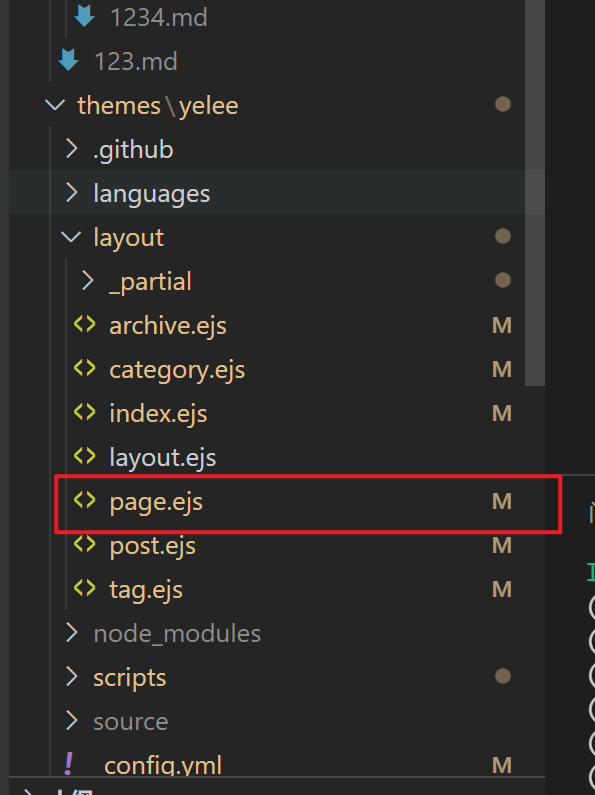Expand the node_modules folder
The width and height of the screenshot is (595, 795).
click(71, 633)
